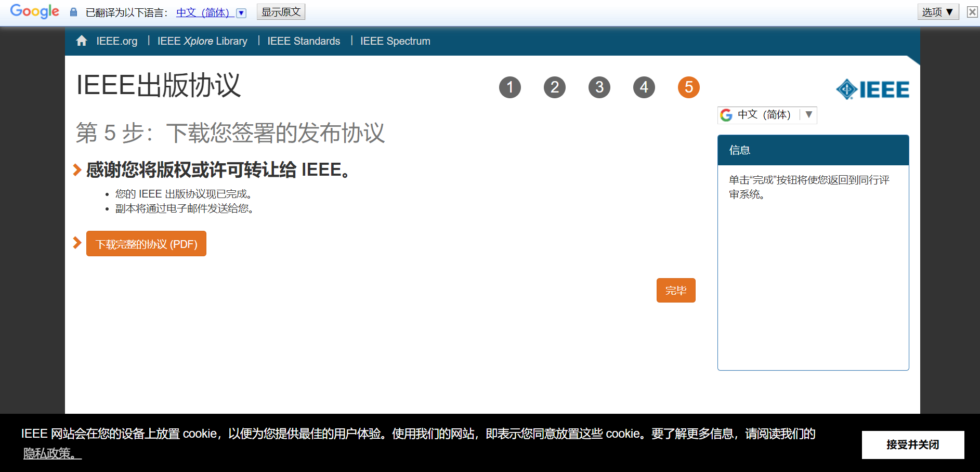Viewport: 980px width, 472px height.
Task: Go to step 3 circle
Action: click(599, 87)
